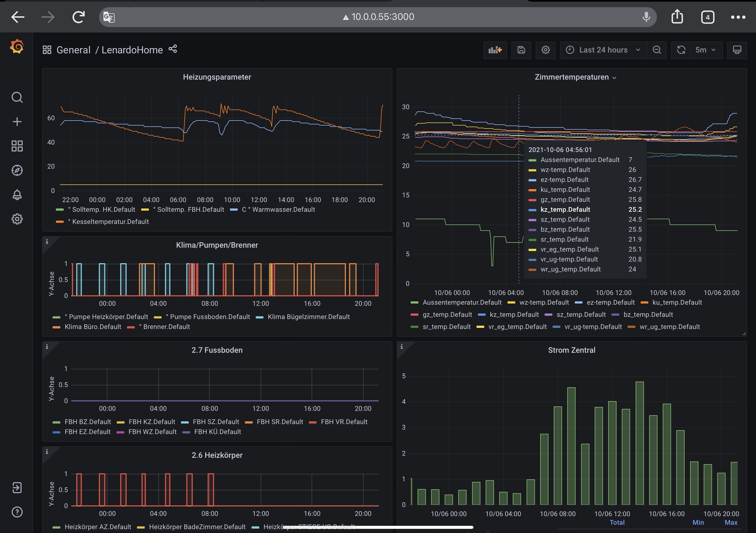Click the FBH WZ.Default legend color swatch
Image resolution: width=756 pixels, height=533 pixels.
pos(121,432)
